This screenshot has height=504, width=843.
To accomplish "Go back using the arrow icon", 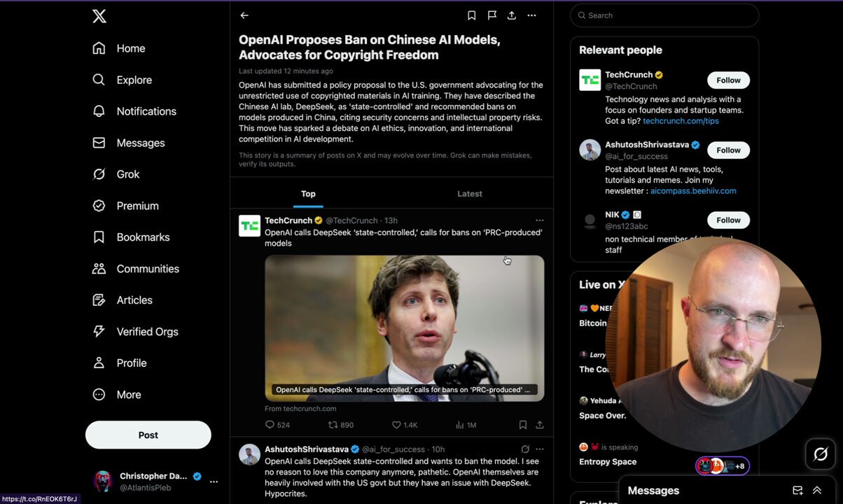I will 244,15.
